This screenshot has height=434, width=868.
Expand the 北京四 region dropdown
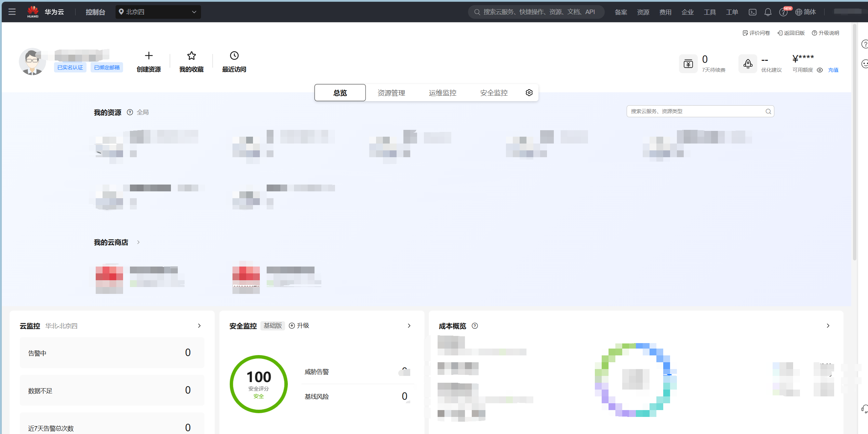point(158,12)
